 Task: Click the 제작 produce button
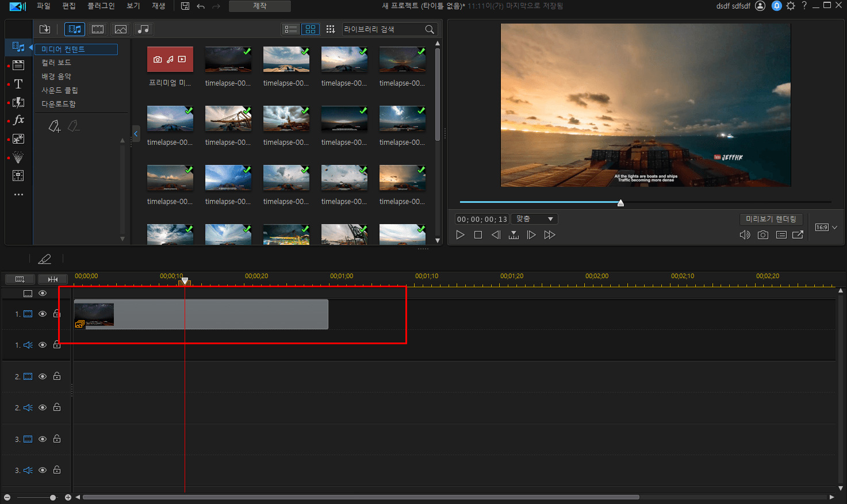point(260,6)
